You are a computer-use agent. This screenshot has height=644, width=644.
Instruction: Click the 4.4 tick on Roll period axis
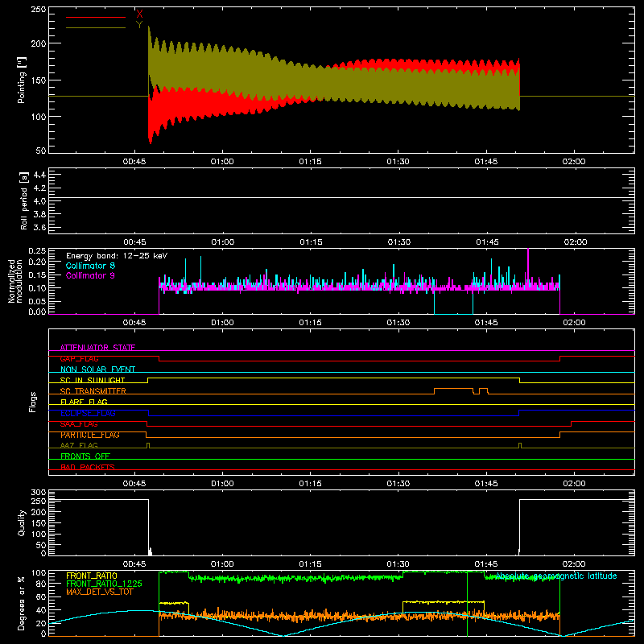[x=39, y=175]
